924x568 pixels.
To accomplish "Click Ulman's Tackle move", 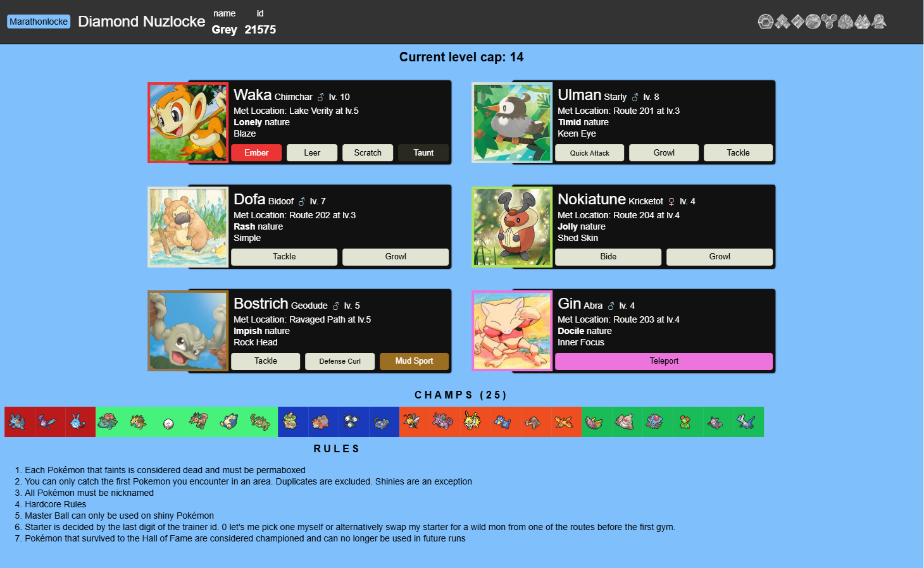I will [x=738, y=152].
